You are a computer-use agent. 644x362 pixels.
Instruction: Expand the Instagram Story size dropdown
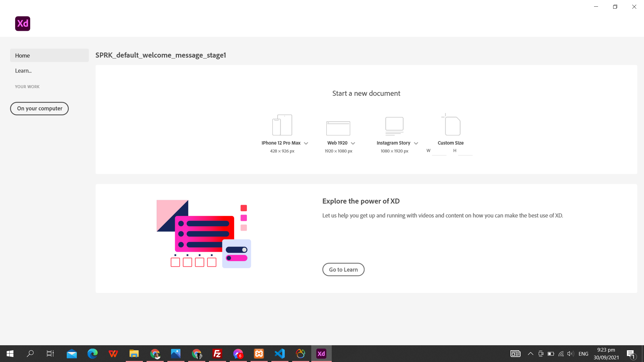[416, 143]
